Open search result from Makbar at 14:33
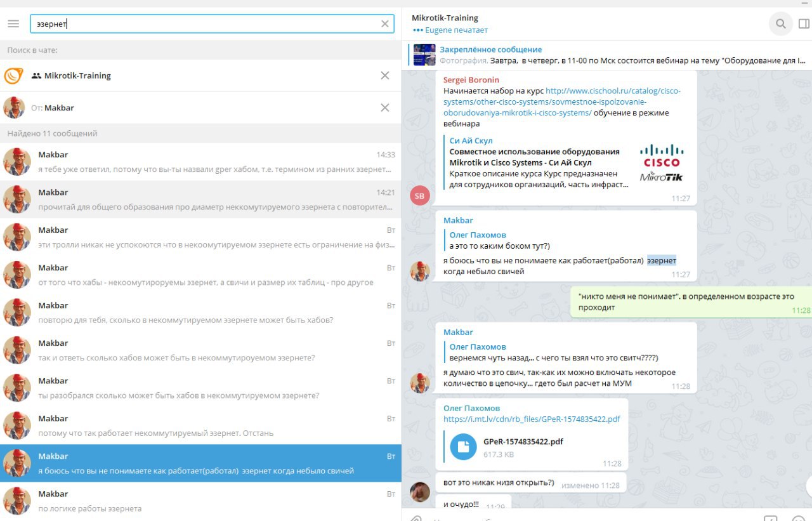 [200, 162]
